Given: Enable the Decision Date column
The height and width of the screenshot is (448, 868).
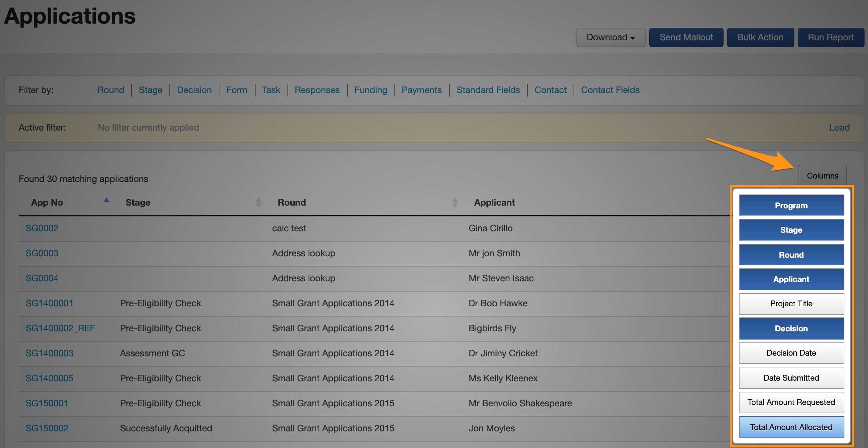Looking at the screenshot, I should pyautogui.click(x=791, y=353).
